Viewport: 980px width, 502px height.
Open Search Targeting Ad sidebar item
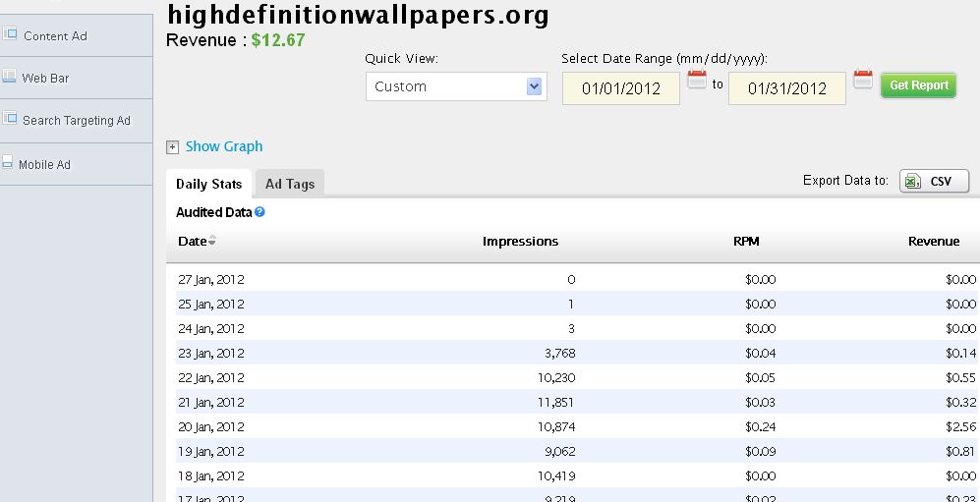tap(77, 121)
